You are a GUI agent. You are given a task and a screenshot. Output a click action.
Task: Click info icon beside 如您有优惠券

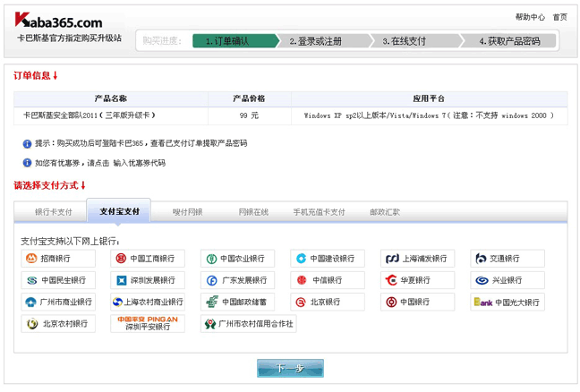point(27,163)
